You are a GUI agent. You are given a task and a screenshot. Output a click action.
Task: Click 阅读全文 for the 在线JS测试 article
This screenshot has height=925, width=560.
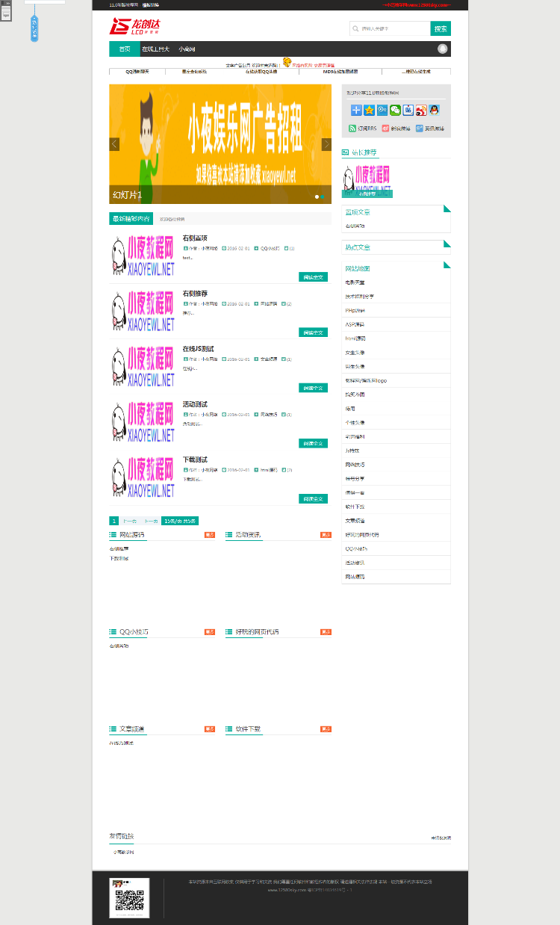(x=314, y=388)
